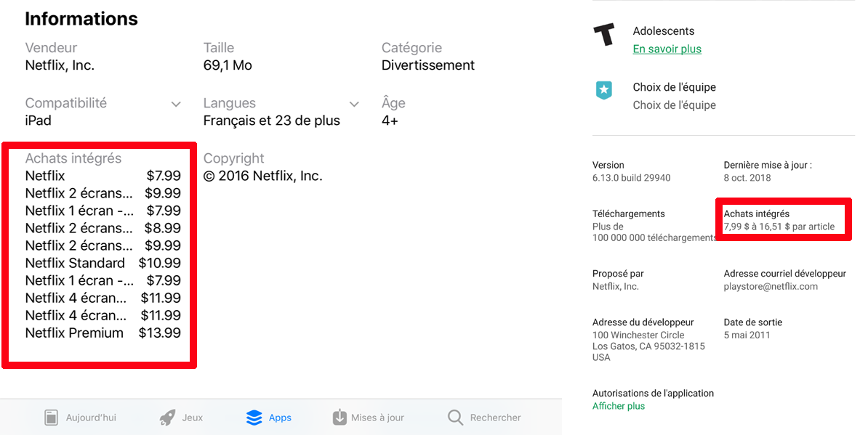Image resolution: width=868 pixels, height=435 pixels.
Task: Switch to the Apps tab
Action: click(269, 417)
